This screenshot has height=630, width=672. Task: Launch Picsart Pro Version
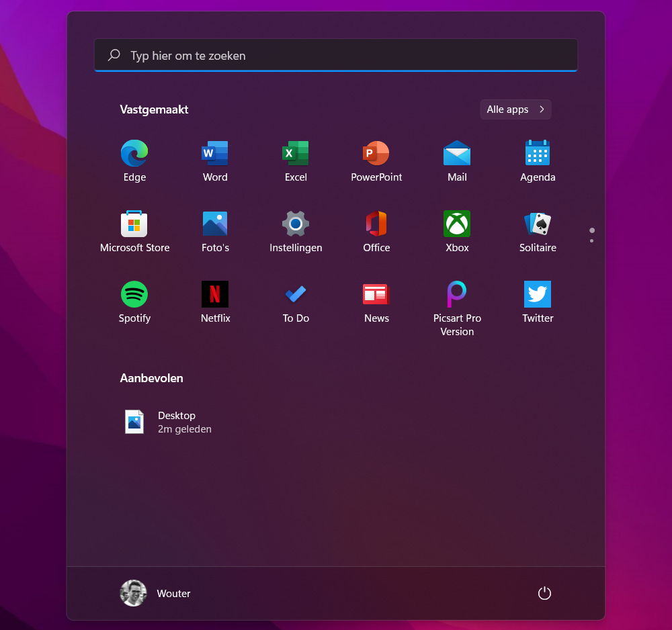point(457,294)
